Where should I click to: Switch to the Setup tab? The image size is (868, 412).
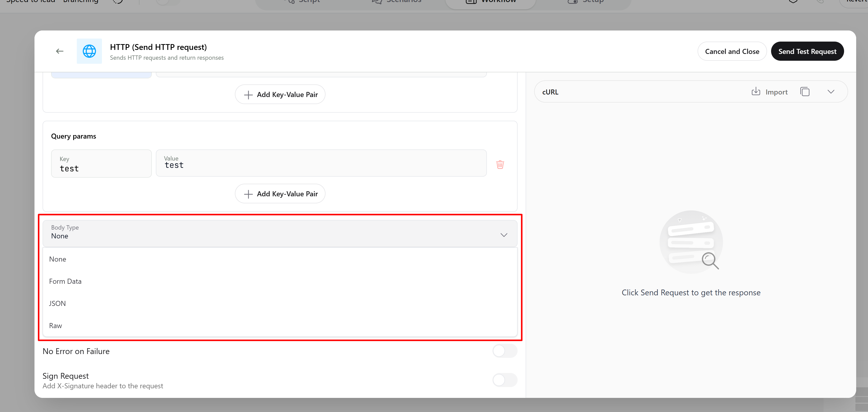click(x=586, y=2)
